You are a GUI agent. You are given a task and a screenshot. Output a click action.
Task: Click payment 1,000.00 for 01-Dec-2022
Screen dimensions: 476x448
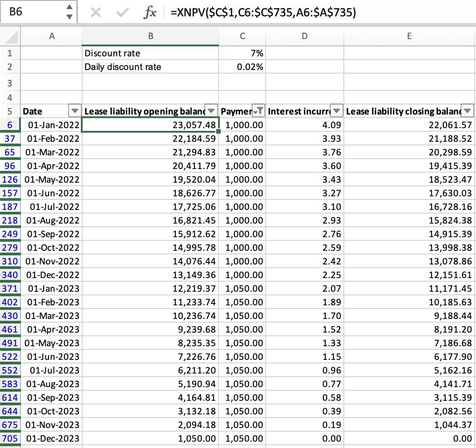[242, 275]
